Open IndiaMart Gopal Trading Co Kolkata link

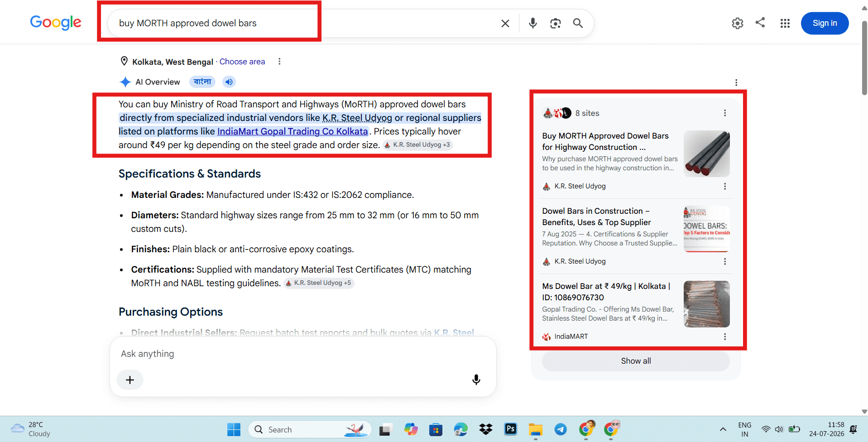coord(293,131)
